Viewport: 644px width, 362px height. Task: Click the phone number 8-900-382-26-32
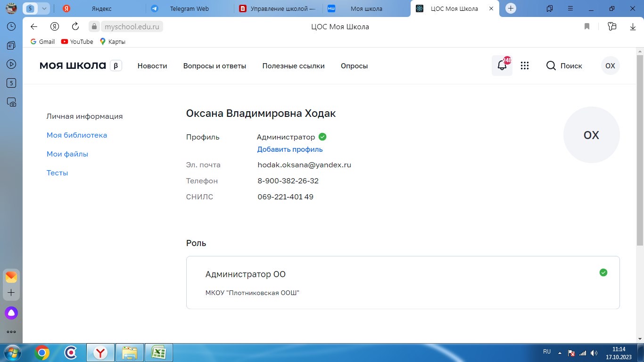click(288, 181)
